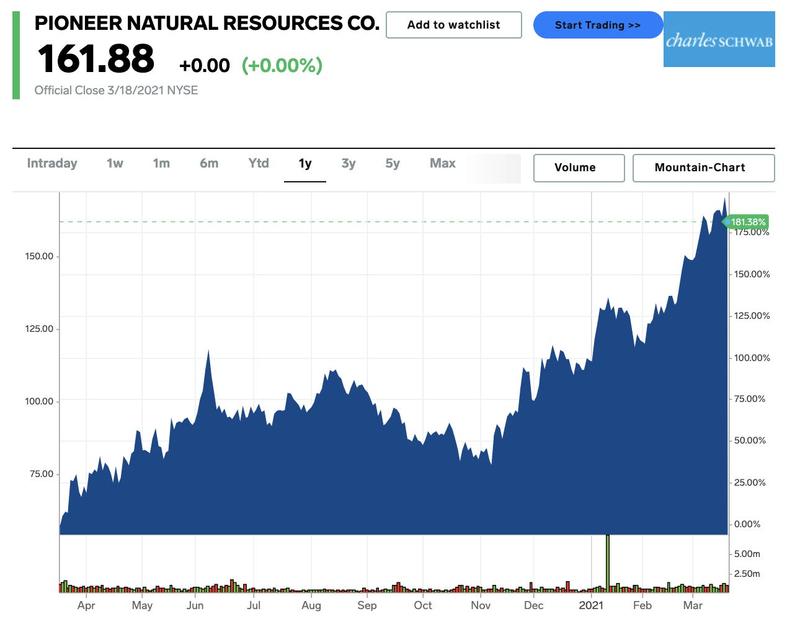Switch chart to 1w range
The width and height of the screenshot is (800, 629).
[115, 163]
